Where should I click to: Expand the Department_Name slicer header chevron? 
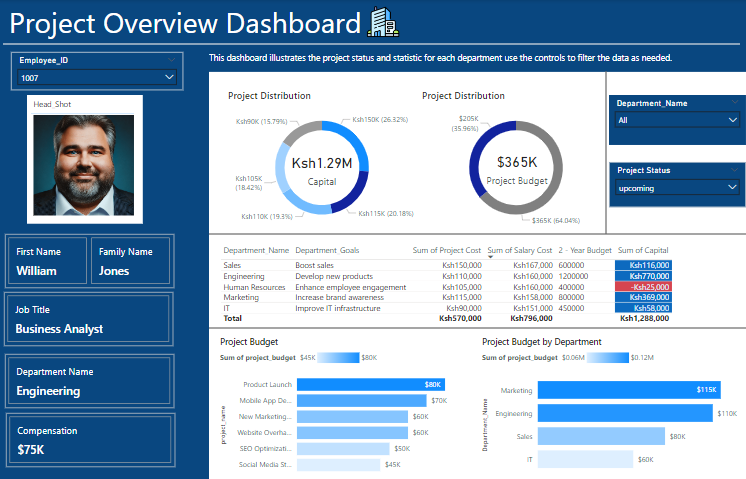[x=735, y=102]
